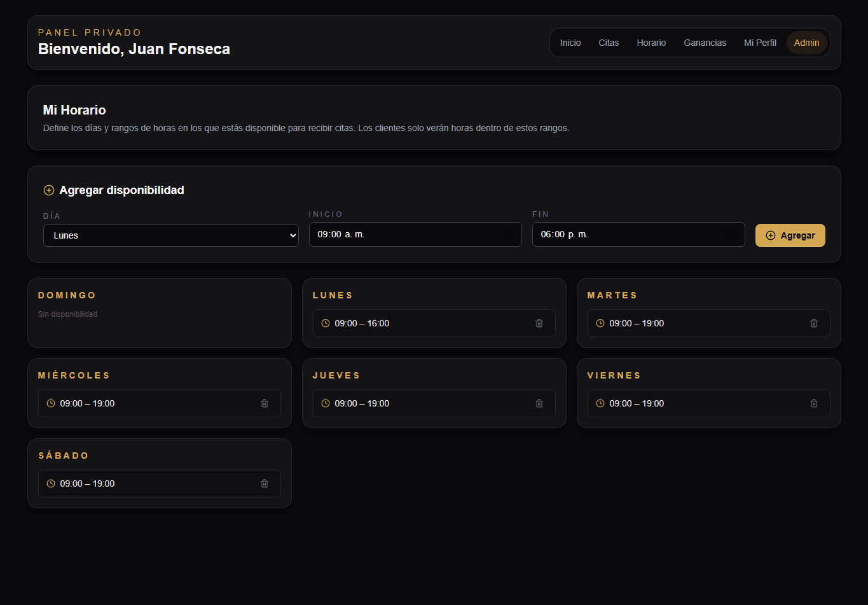
Task: Click the Martes card heading
Action: pos(612,295)
